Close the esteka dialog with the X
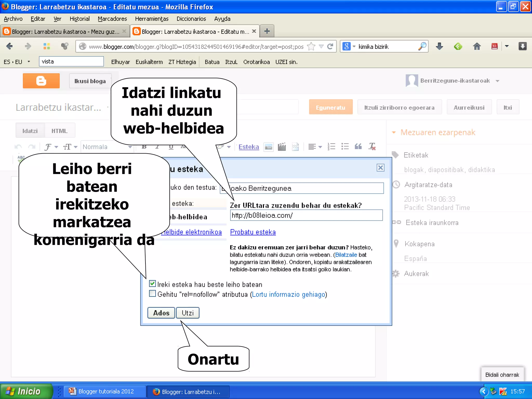Viewport: 532px width, 399px height. (x=381, y=168)
